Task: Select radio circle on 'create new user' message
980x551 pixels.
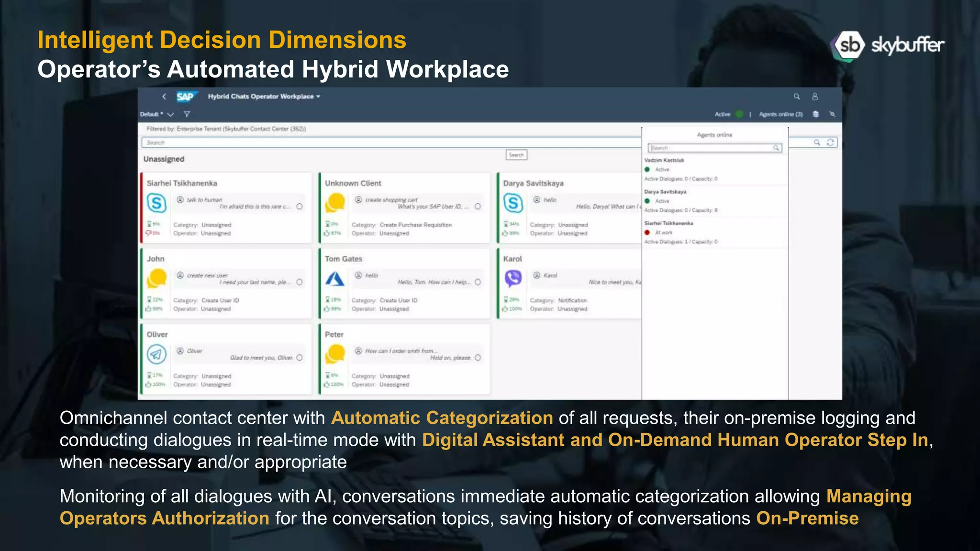Action: (300, 282)
